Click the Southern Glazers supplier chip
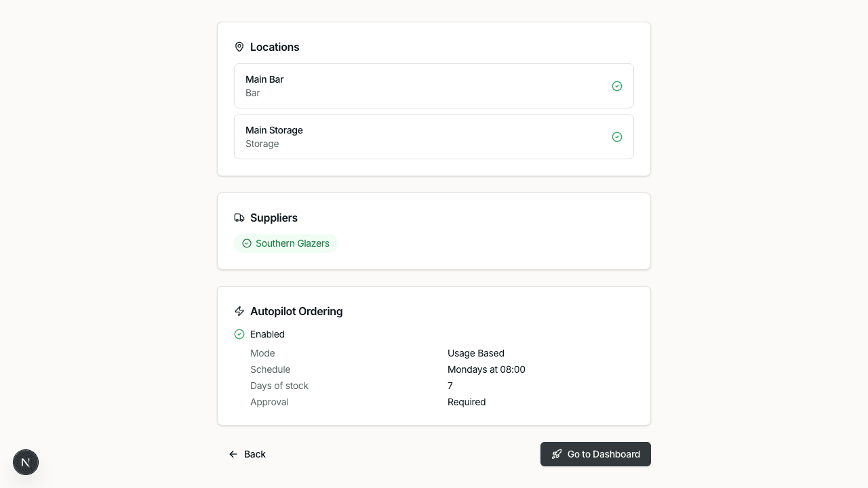 coord(286,243)
